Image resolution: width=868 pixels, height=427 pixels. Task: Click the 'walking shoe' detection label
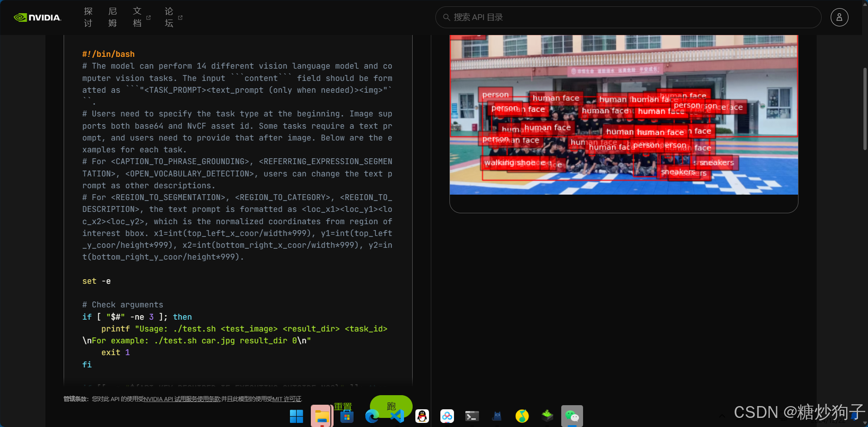point(510,163)
